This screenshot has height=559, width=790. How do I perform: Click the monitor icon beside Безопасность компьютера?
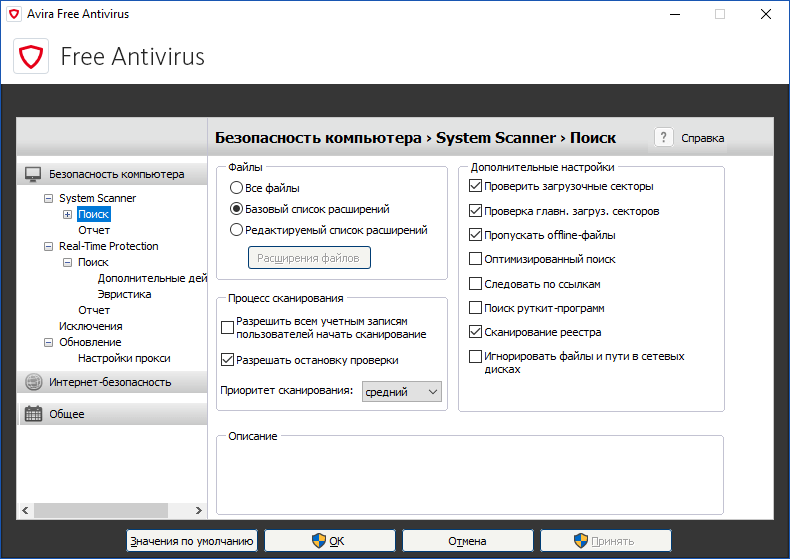coord(33,174)
